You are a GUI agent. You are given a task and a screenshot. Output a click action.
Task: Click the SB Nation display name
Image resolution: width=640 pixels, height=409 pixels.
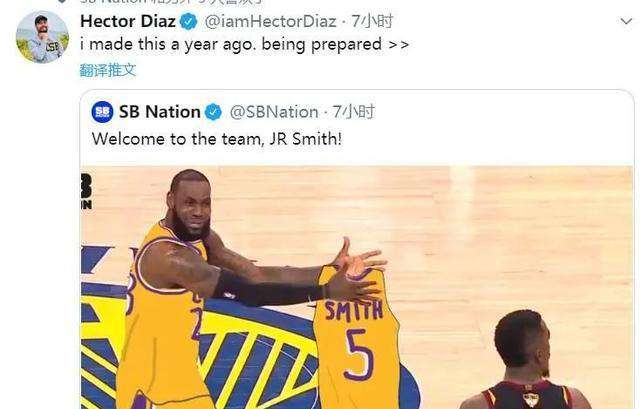tap(160, 112)
